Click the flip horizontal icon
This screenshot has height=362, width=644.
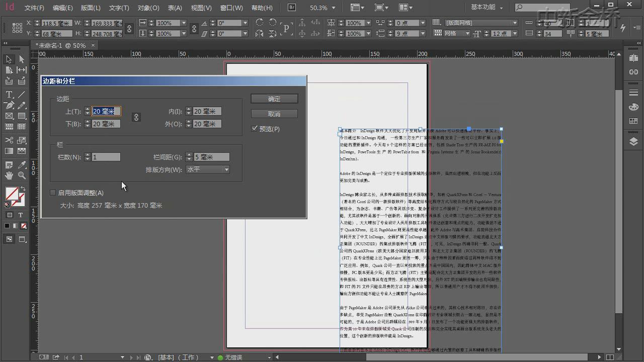[260, 34]
